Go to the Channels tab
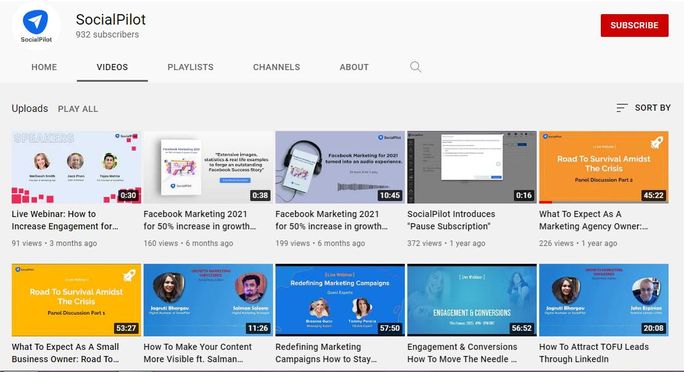The height and width of the screenshot is (372, 684). pos(277,67)
